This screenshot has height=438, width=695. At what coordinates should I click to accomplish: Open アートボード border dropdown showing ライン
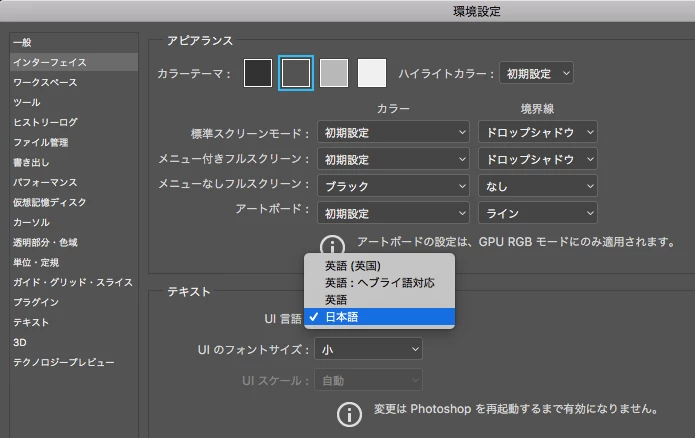pos(538,213)
